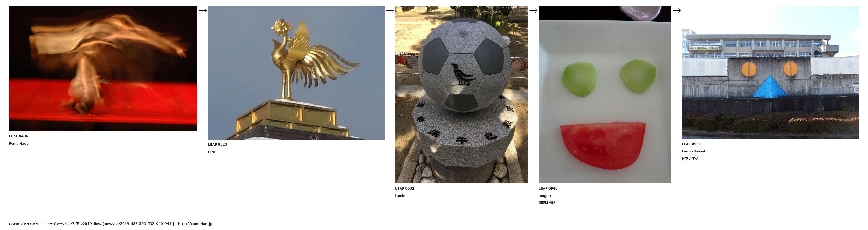868x230 pixels.
Task: Open the golden phoenix statue image
Action: pos(296,73)
